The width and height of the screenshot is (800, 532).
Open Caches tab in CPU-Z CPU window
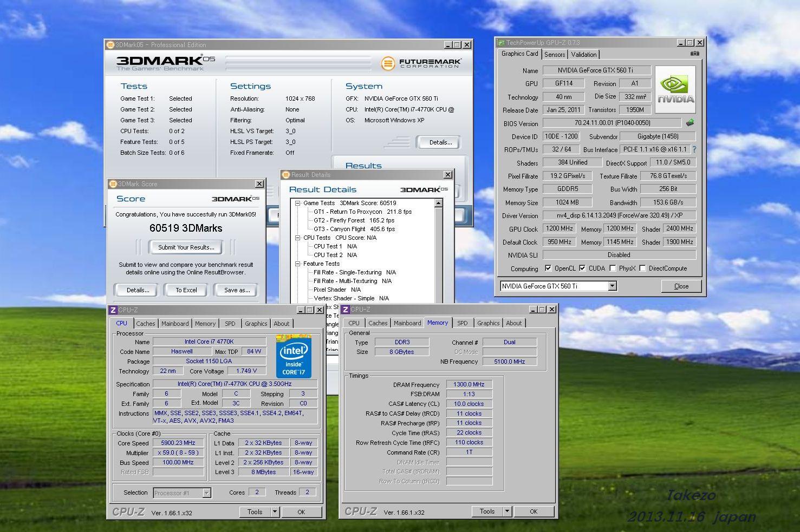click(x=146, y=324)
